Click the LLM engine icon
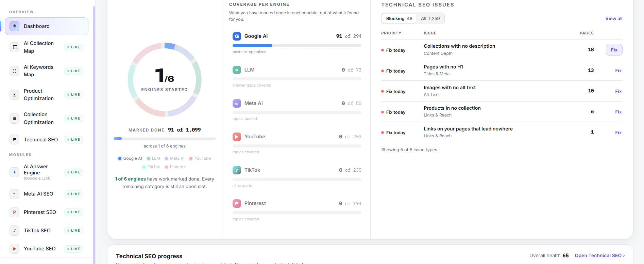This screenshot has width=644, height=264. 237,70
